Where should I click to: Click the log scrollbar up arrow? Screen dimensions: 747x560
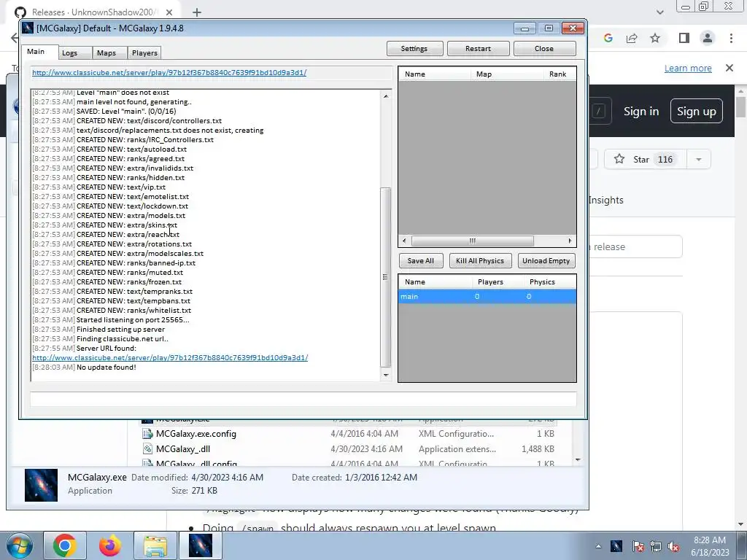point(385,96)
